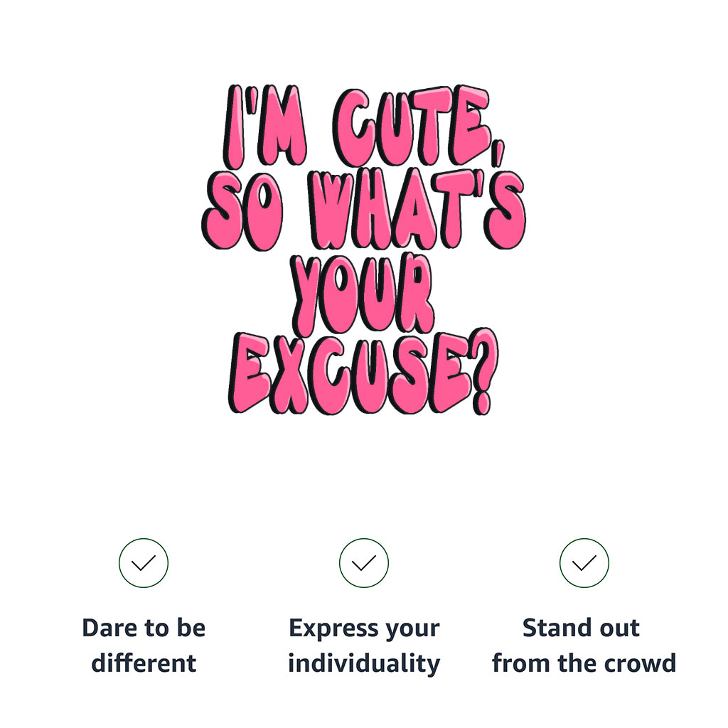Screen dimensions: 728x728
Task: Select Stand out from the crowd text
Action: tap(584, 646)
